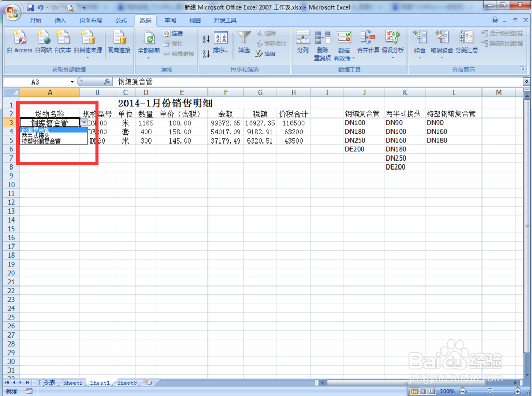
Task: Switch to Sheet2 tab
Action: 73,382
